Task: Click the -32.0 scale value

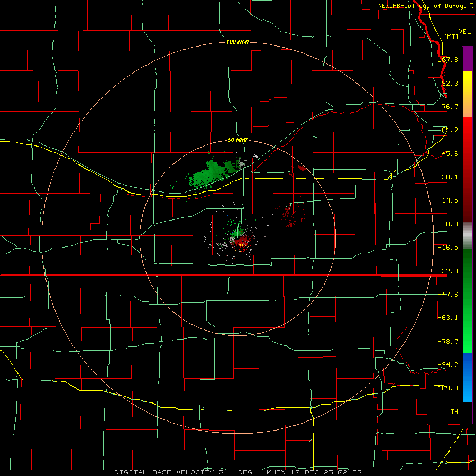Action: (448, 271)
